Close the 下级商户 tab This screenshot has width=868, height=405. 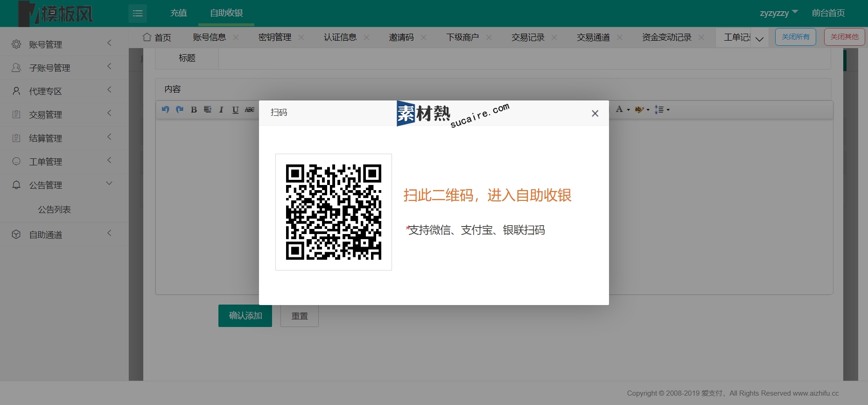pyautogui.click(x=489, y=37)
